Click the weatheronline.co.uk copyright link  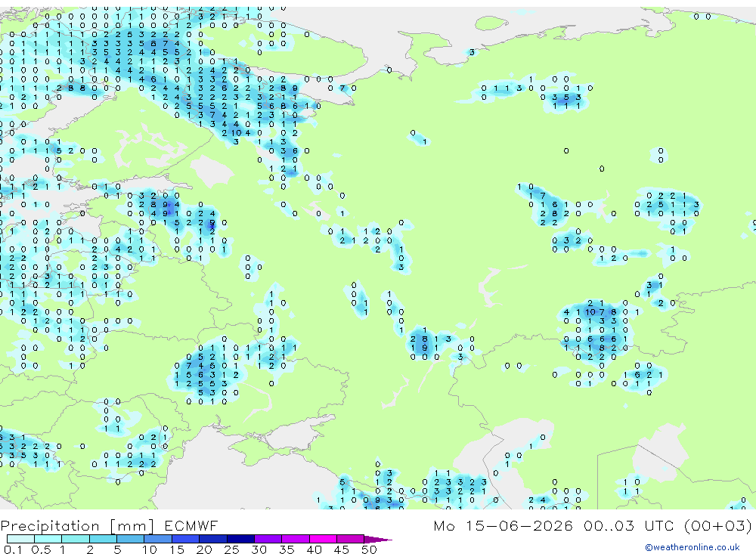point(692,547)
